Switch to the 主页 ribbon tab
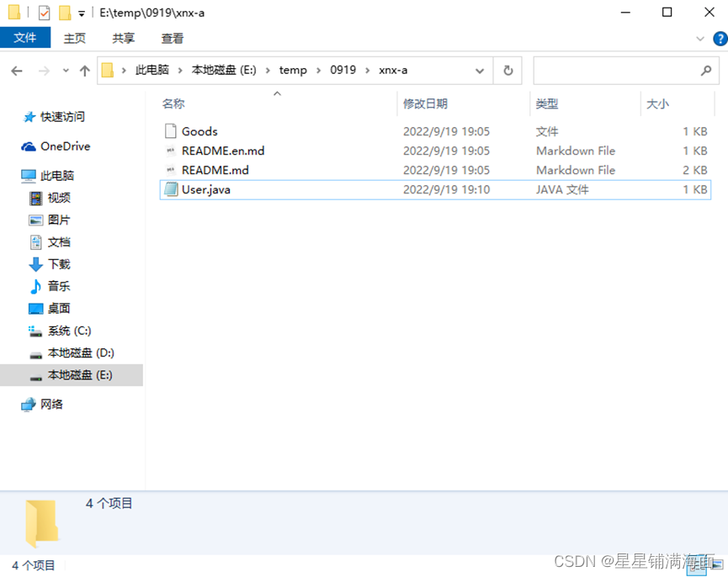Viewport: 728px width, 577px height. [74, 38]
